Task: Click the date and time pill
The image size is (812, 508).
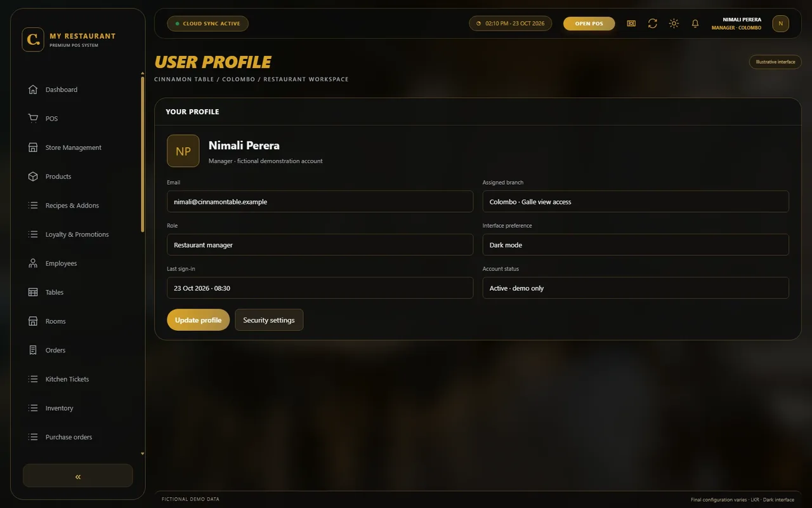Action: point(510,23)
